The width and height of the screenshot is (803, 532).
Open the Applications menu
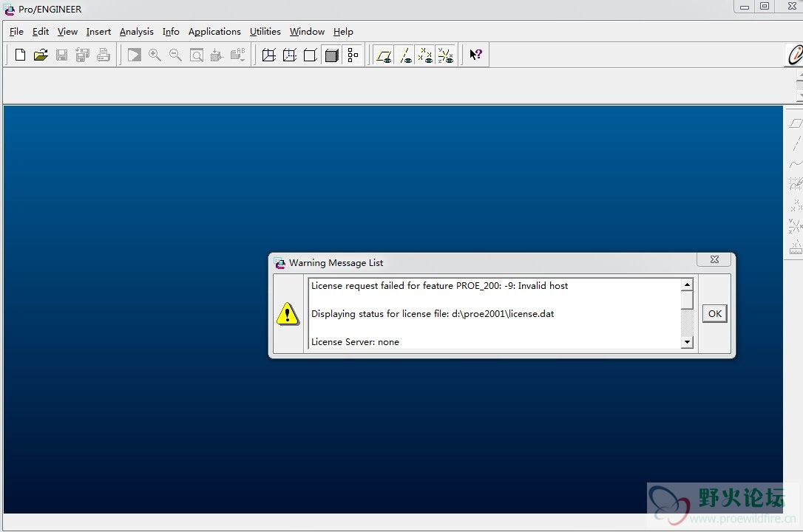pyautogui.click(x=214, y=32)
